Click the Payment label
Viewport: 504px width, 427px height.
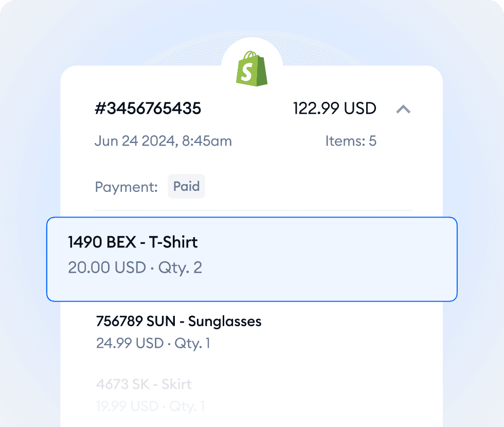click(x=126, y=187)
